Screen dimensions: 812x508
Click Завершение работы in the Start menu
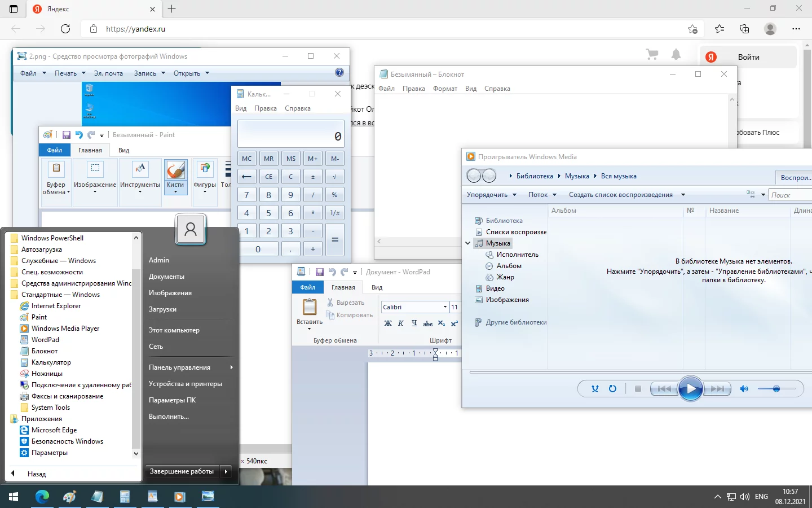coord(182,471)
